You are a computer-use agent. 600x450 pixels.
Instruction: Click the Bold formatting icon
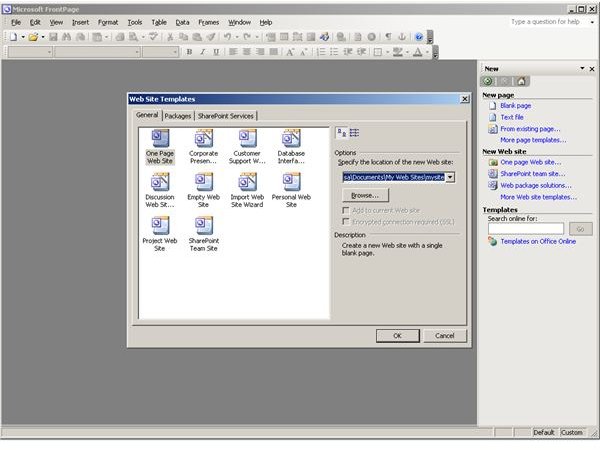coord(189,52)
